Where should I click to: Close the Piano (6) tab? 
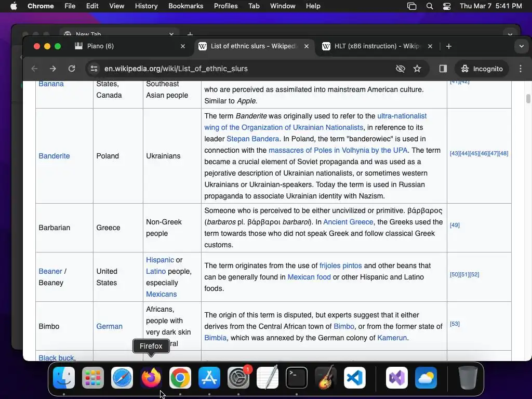click(x=183, y=46)
